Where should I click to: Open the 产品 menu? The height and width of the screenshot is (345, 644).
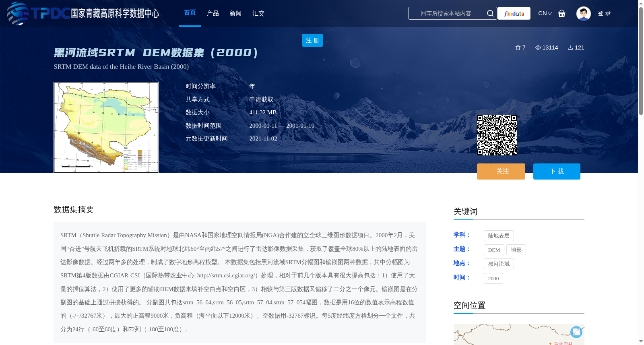coord(213,13)
